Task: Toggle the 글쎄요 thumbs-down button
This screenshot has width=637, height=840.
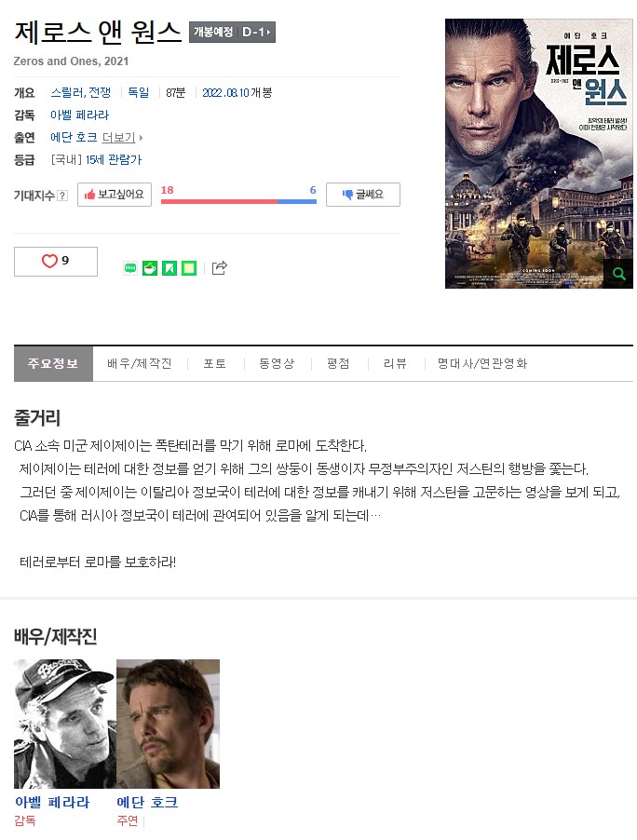Action: 362,195
